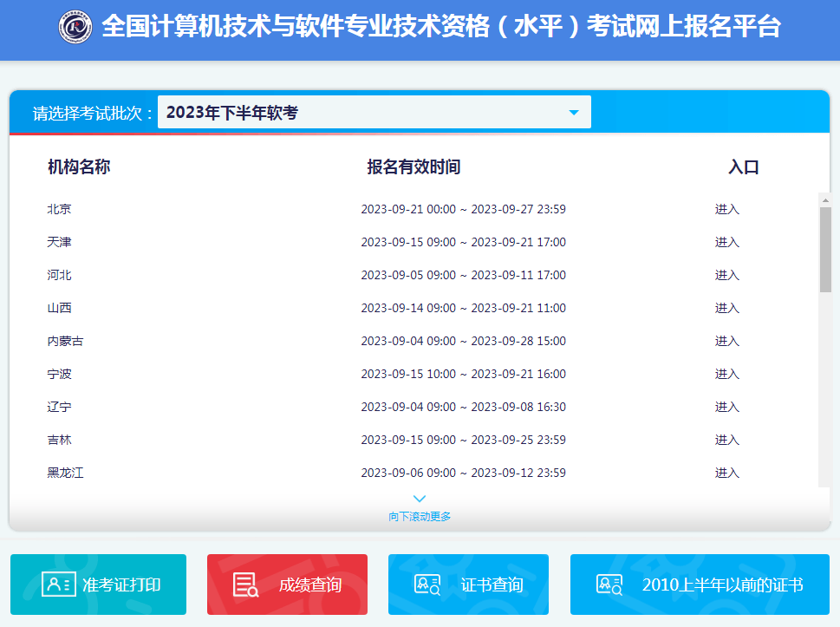Click the dropdown arrow on the exam batch selector
The image size is (840, 627).
click(572, 112)
